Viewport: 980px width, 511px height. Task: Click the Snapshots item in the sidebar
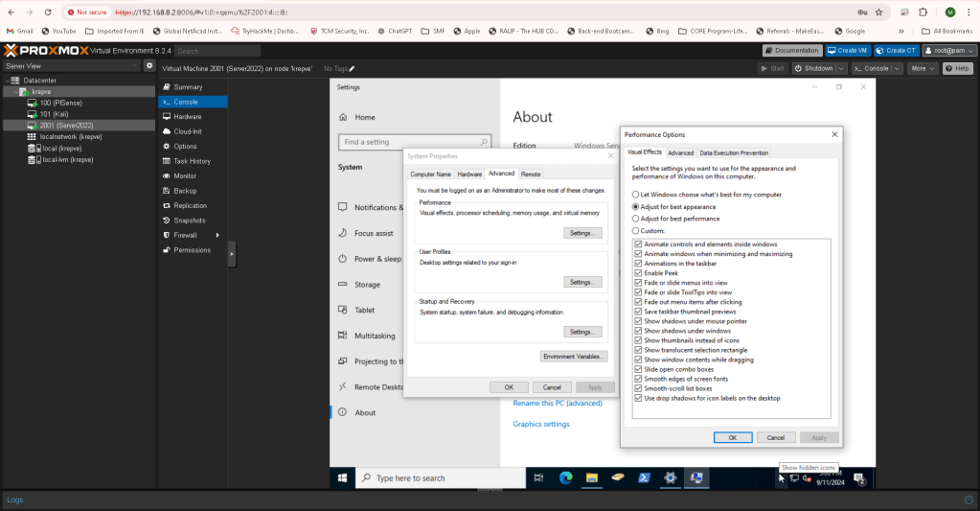pyautogui.click(x=189, y=220)
